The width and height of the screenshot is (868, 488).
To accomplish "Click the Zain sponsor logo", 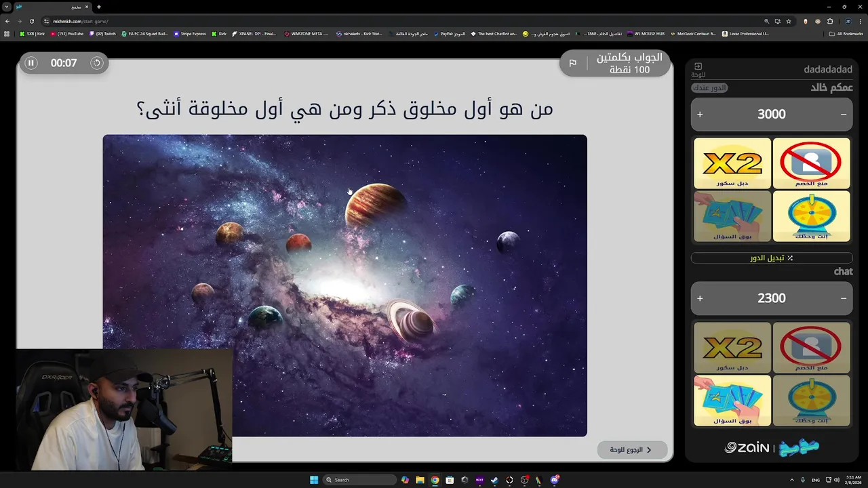I will click(x=747, y=447).
